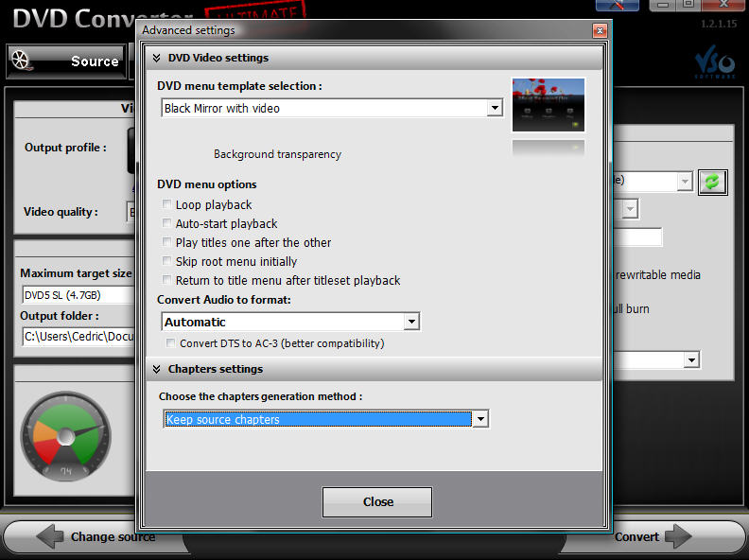Open the burner drive dropdown arrow beside refresh

[x=685, y=182]
